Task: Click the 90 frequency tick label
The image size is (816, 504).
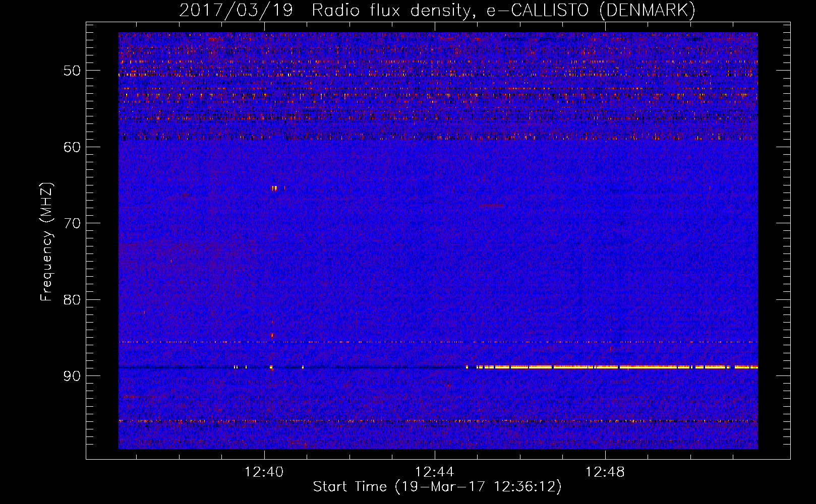Action: pos(72,376)
